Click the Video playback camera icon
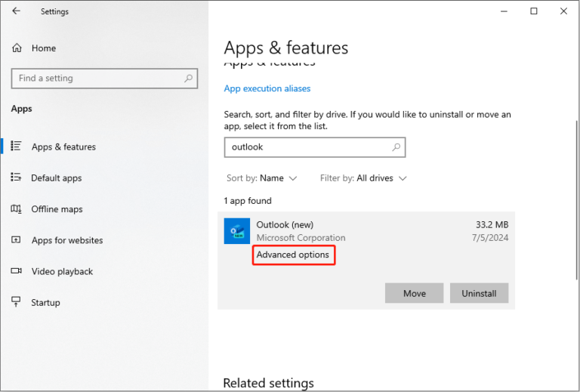Viewport: 580px width, 392px height. coord(17,270)
